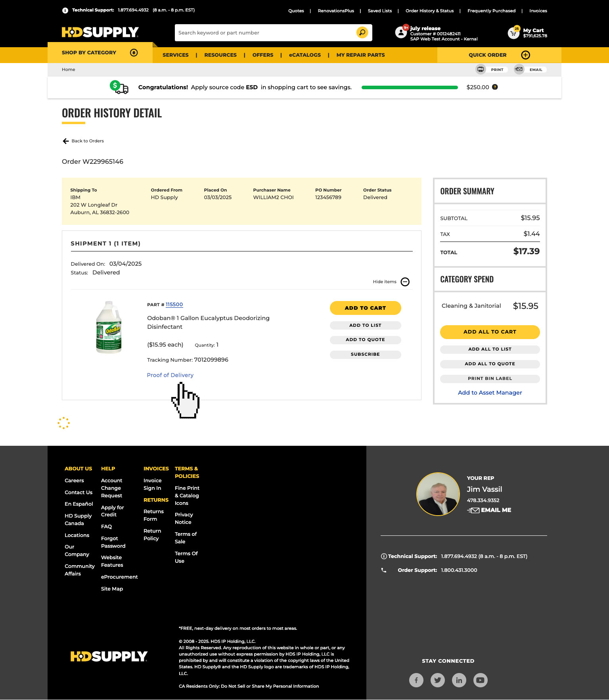Click the search magnifier icon
The height and width of the screenshot is (700, 609).
click(362, 33)
